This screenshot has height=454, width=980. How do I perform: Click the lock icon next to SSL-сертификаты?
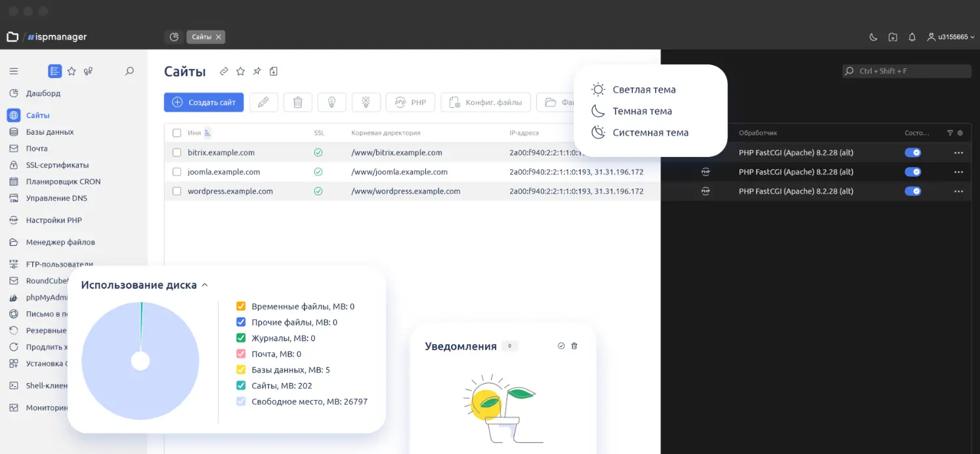(x=14, y=165)
